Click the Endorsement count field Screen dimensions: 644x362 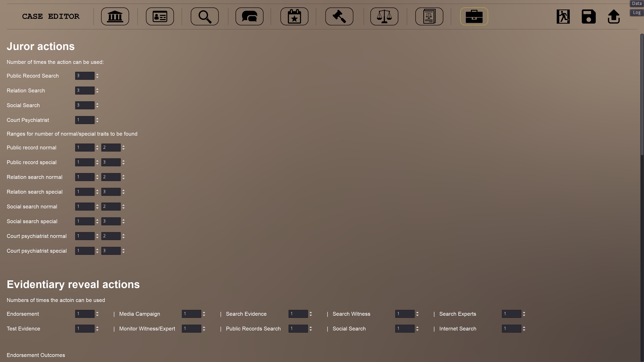click(85, 314)
